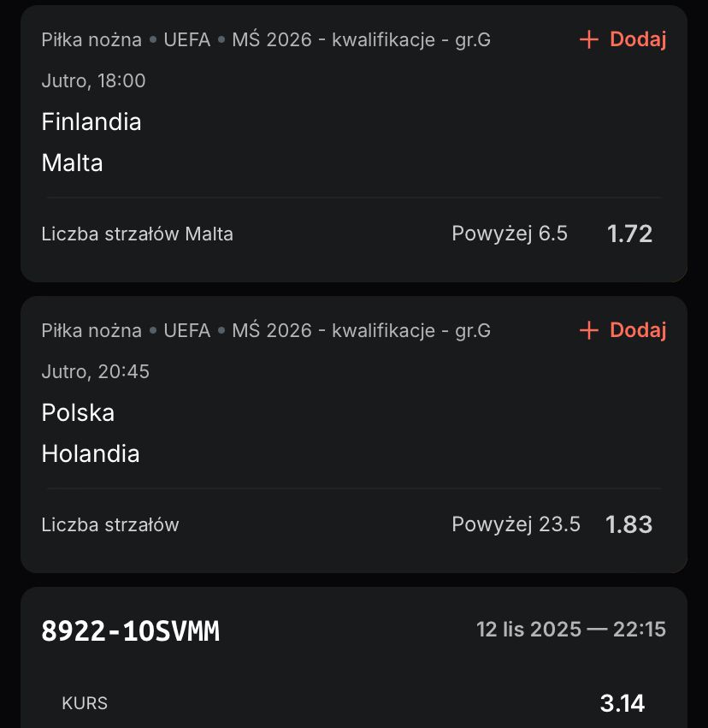The width and height of the screenshot is (708, 728).
Task: Open the Finlandia team name
Action: pos(91,121)
